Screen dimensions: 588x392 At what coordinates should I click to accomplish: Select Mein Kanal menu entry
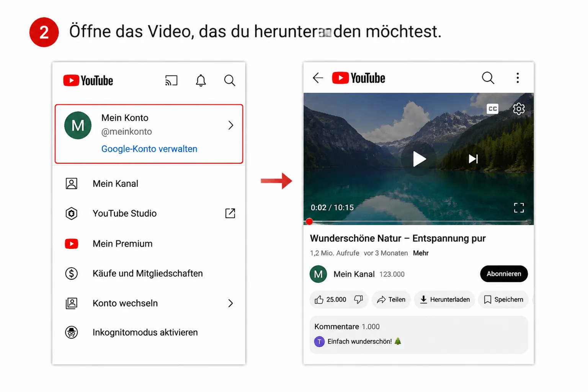coord(149,184)
